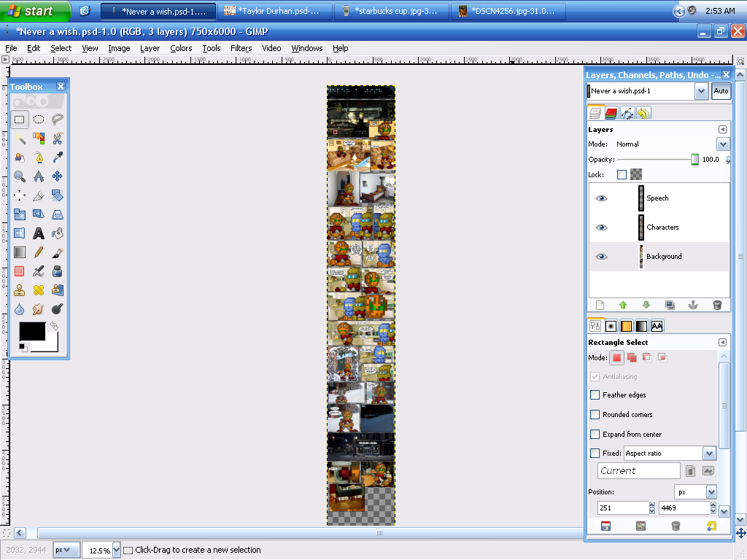Viewport: 747px width, 560px height.
Task: Select the Ellipse Select tool
Action: [x=39, y=120]
